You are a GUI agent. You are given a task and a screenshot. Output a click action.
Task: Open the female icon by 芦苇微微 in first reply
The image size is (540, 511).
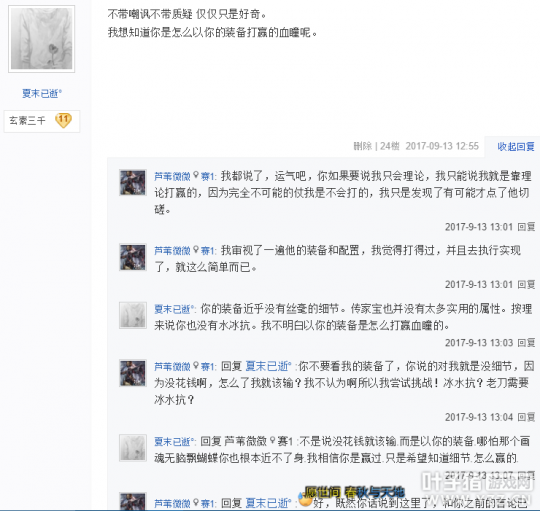[196, 176]
